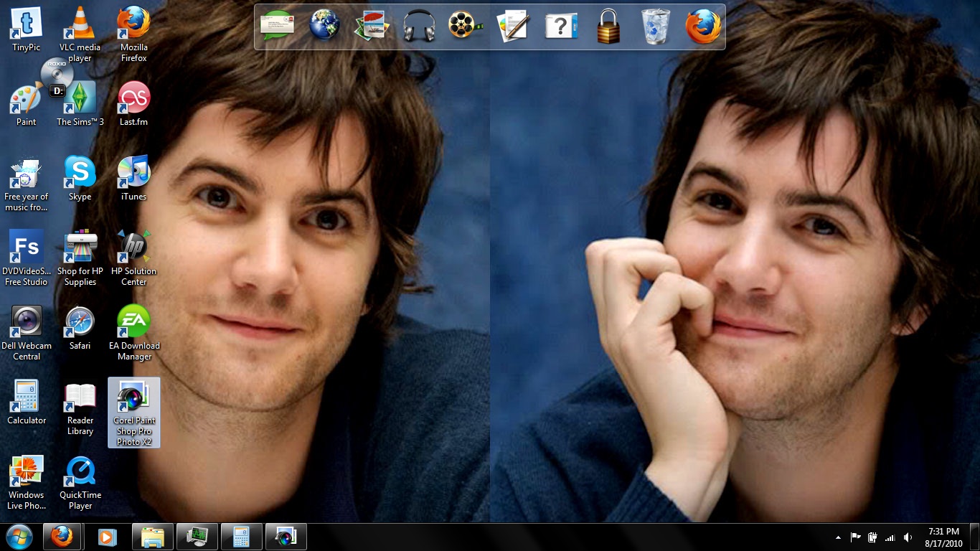Click the Safari desktop shortcut

click(80, 323)
